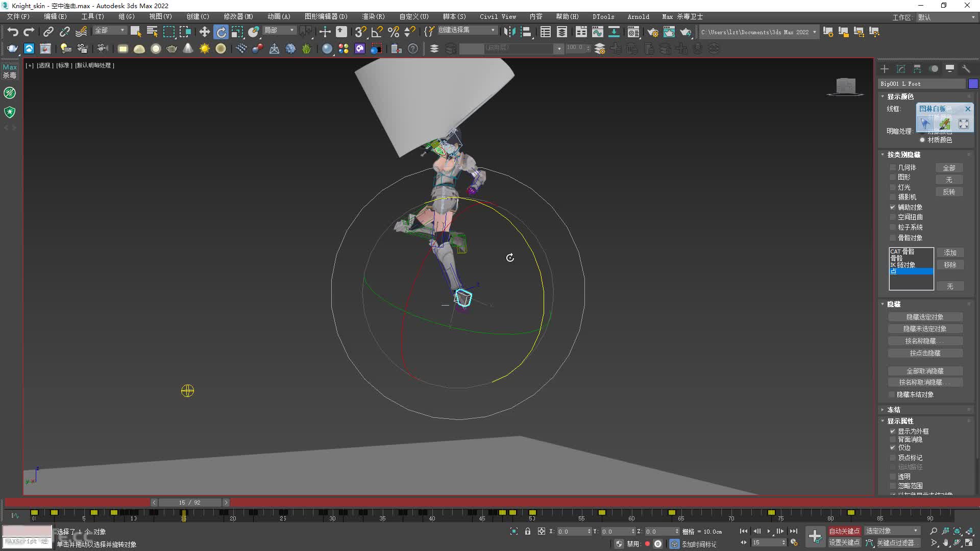The height and width of the screenshot is (551, 980).
Task: Click the 设置关键点 button
Action: pyautogui.click(x=844, y=543)
